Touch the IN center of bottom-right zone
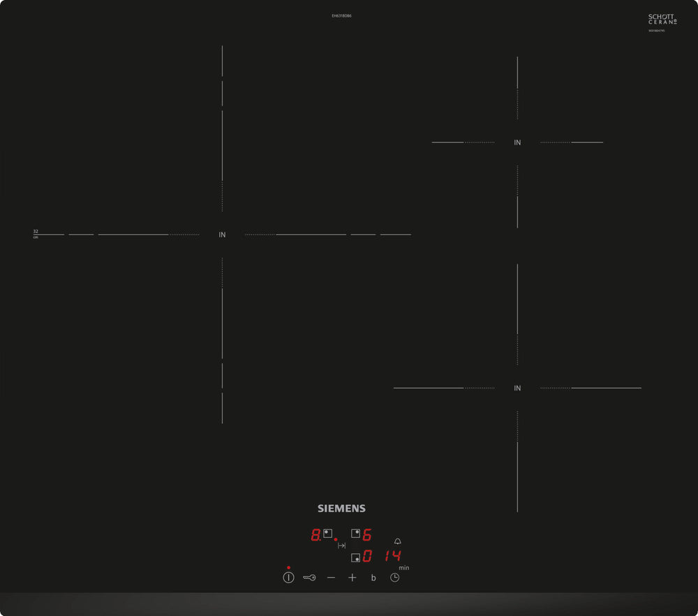This screenshot has height=616, width=698. [517, 388]
